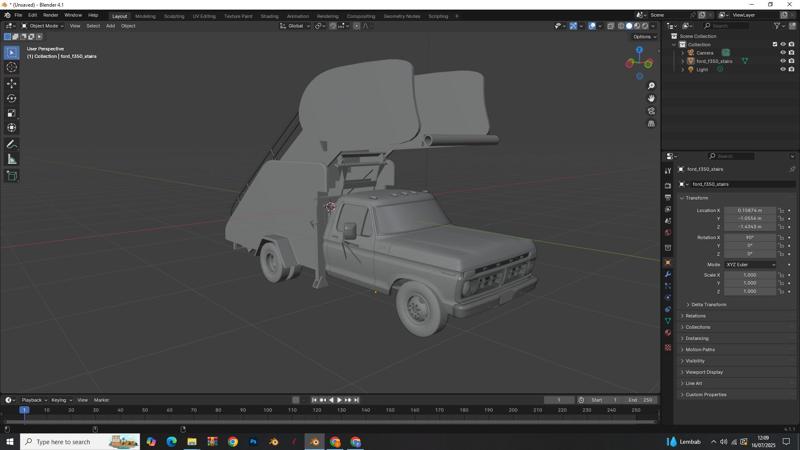This screenshot has height=450, width=800.
Task: Click the Location X value field
Action: click(x=749, y=211)
